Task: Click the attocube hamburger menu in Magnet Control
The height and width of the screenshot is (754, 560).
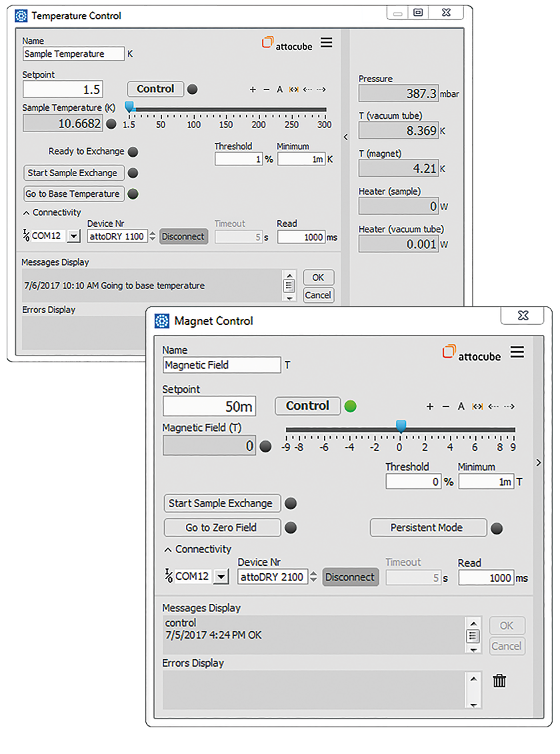Action: pos(517,352)
